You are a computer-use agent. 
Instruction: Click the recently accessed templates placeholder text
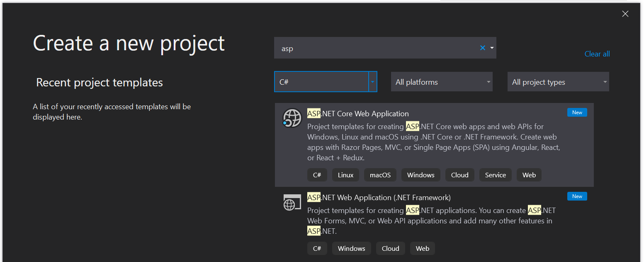(112, 112)
